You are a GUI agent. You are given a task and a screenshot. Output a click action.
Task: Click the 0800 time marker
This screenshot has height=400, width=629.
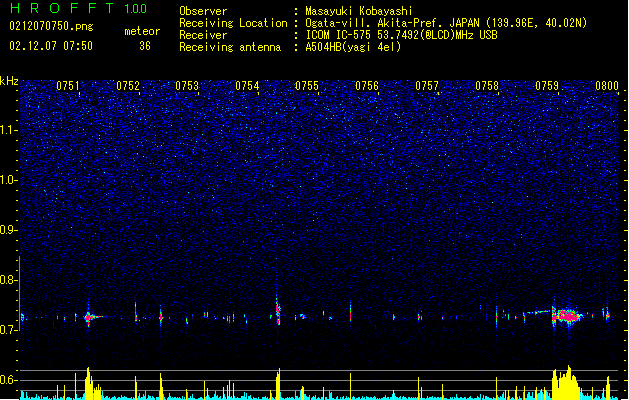point(607,86)
